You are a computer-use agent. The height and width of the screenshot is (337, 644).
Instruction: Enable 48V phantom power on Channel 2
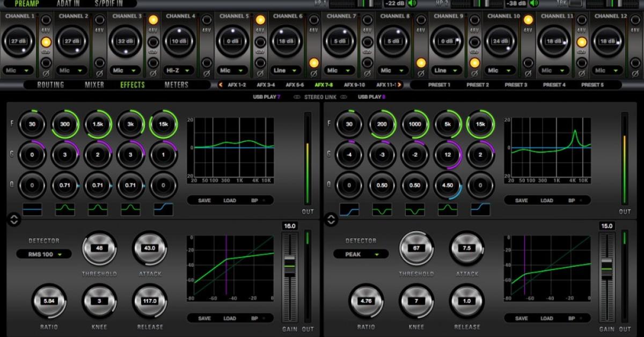point(99,20)
